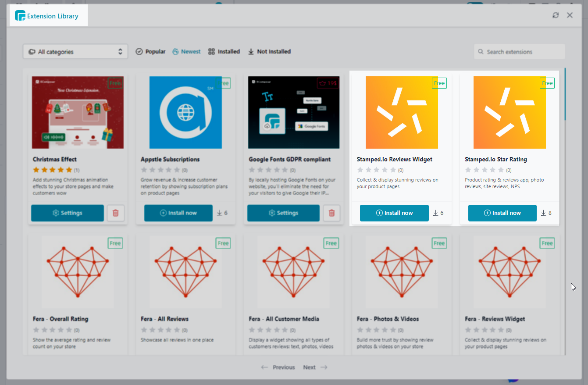Open the All categories dropdown
The width and height of the screenshot is (588, 385).
[75, 51]
